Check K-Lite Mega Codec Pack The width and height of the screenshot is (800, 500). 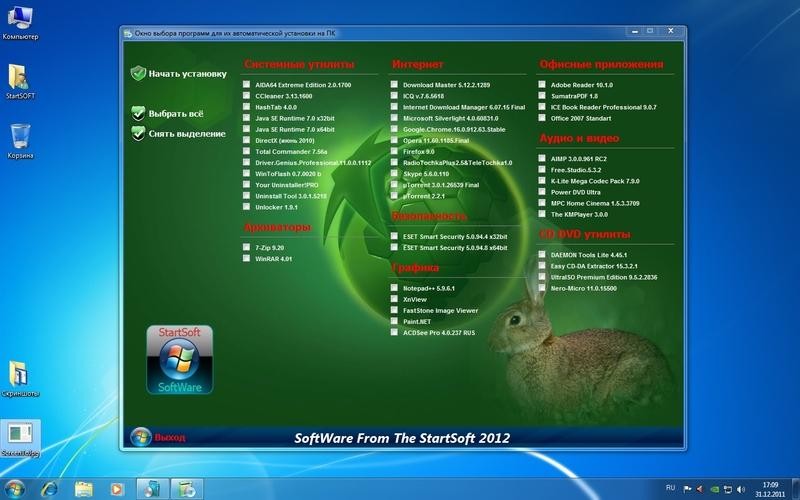tap(542, 181)
